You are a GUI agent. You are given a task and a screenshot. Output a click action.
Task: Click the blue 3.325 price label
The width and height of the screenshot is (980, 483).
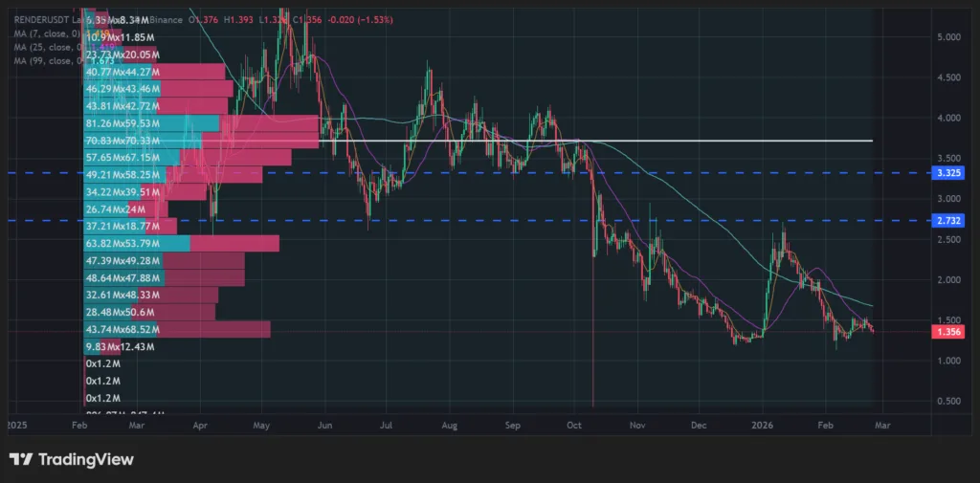click(947, 172)
